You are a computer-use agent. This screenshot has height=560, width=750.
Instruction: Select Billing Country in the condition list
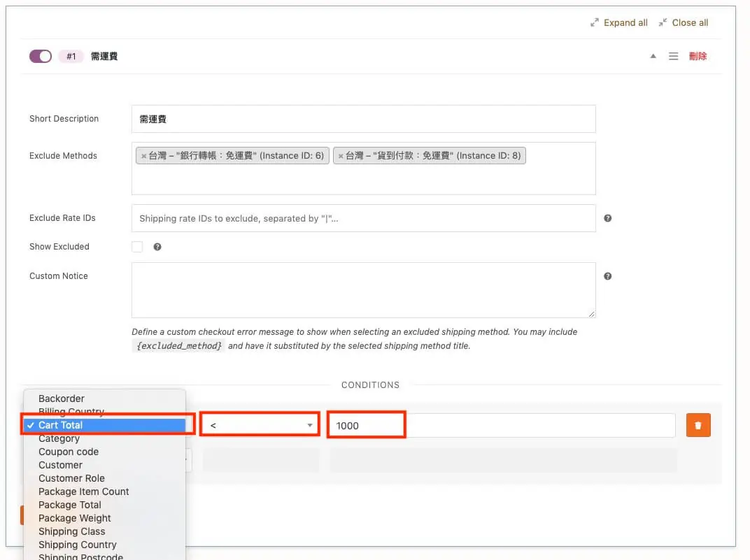pyautogui.click(x=104, y=411)
